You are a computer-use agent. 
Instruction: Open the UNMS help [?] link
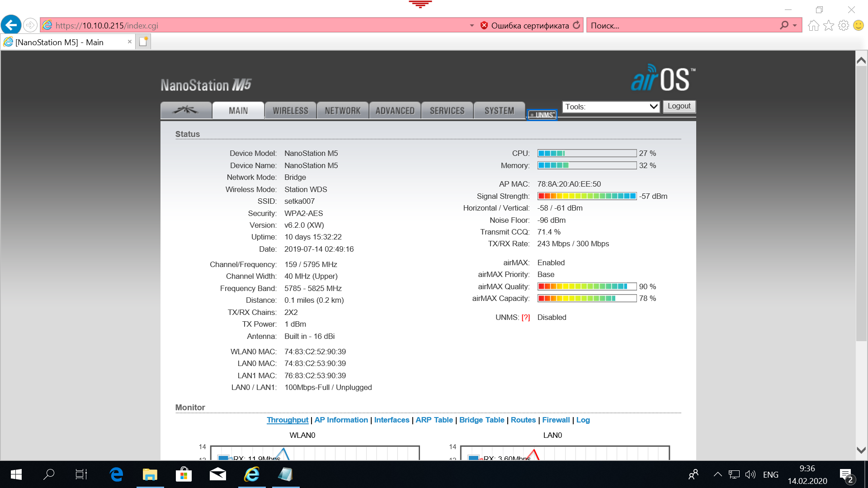coord(526,317)
